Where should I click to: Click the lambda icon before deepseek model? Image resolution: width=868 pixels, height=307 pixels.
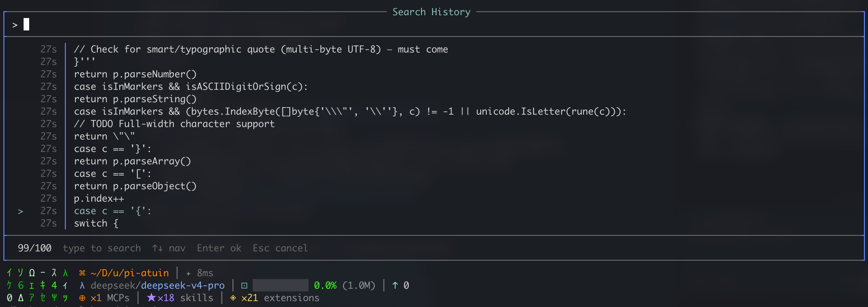[82, 286]
